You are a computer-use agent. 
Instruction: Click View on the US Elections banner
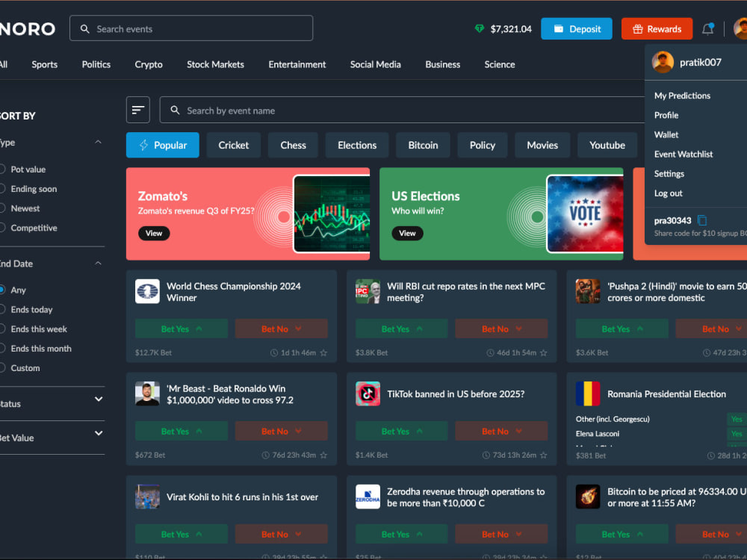click(407, 233)
